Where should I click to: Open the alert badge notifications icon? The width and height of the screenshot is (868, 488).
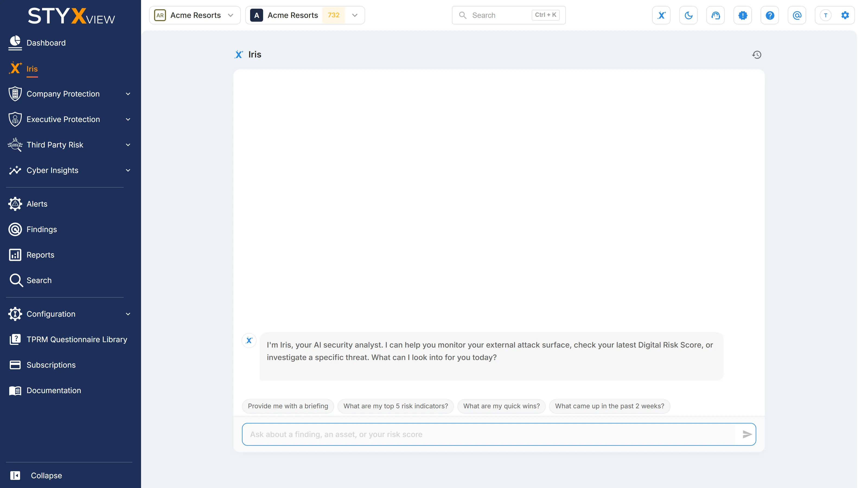(743, 15)
